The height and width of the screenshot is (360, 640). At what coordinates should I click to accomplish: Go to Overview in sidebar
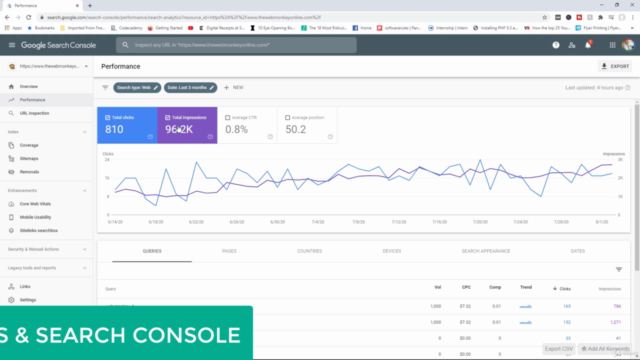coord(29,87)
